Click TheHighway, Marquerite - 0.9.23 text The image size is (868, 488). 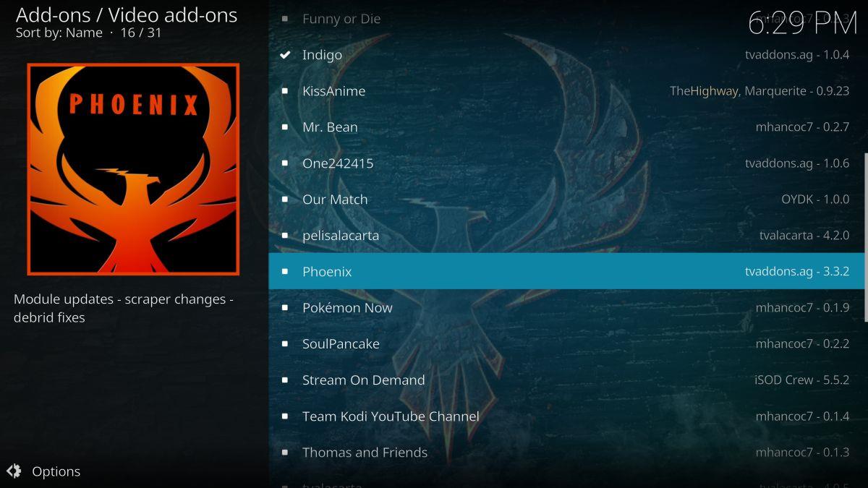click(759, 91)
